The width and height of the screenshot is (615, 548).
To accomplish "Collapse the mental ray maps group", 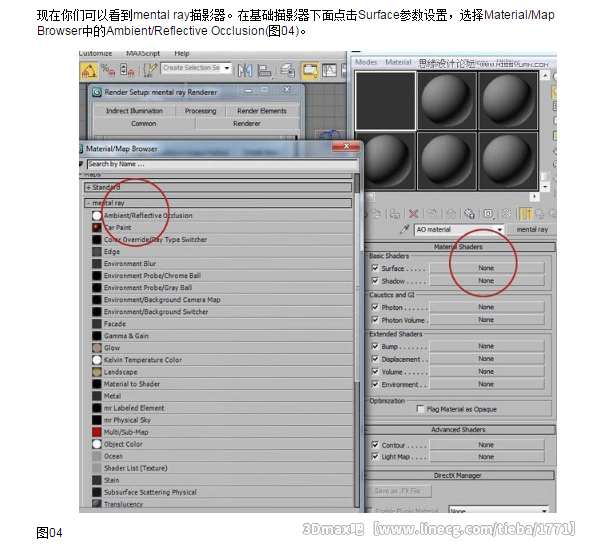I will [x=218, y=203].
